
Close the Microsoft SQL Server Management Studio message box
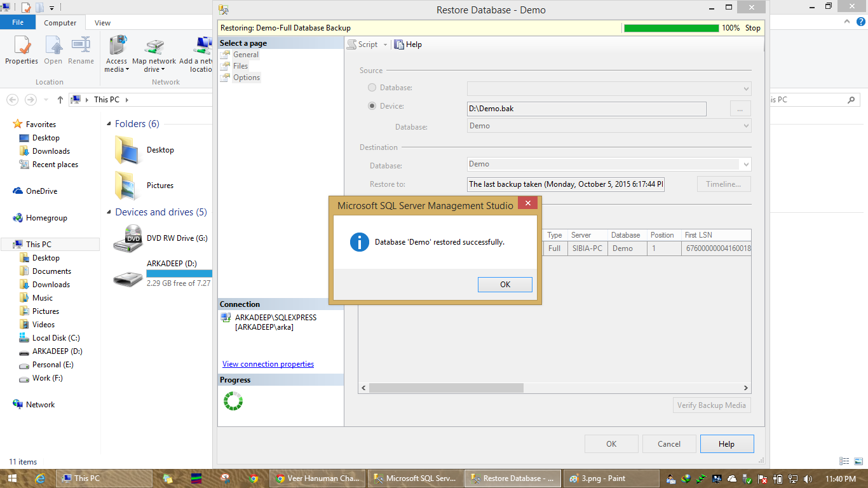(527, 204)
